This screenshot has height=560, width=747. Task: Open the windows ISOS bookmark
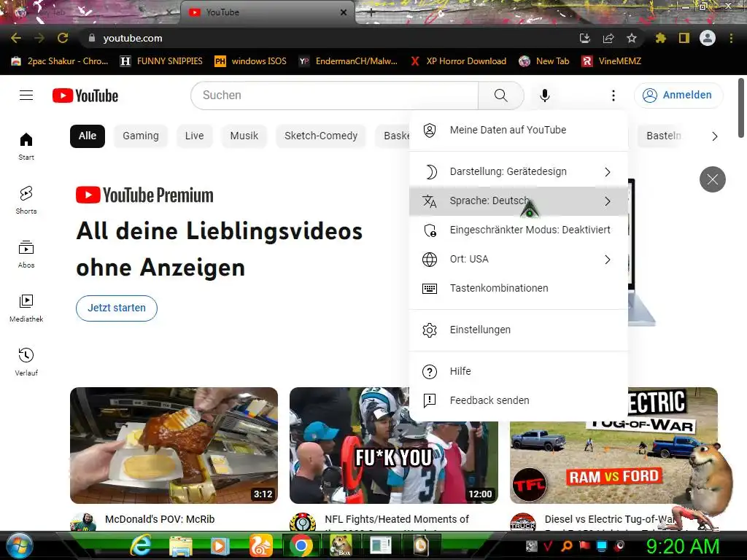click(251, 61)
